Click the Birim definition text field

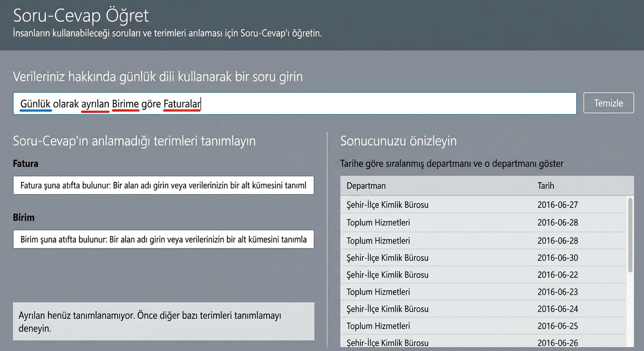click(163, 239)
